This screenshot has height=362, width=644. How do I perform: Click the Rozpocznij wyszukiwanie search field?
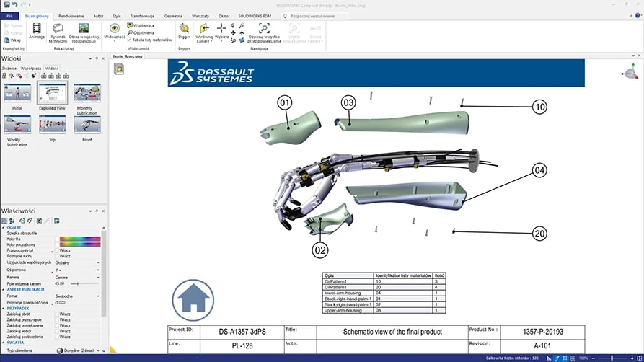315,16
